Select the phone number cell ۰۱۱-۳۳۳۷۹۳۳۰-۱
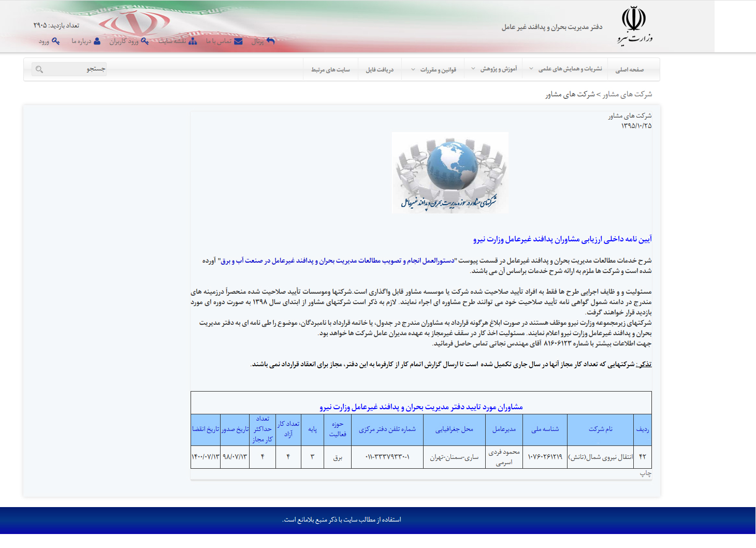The height and width of the screenshot is (548, 756). pos(387,457)
